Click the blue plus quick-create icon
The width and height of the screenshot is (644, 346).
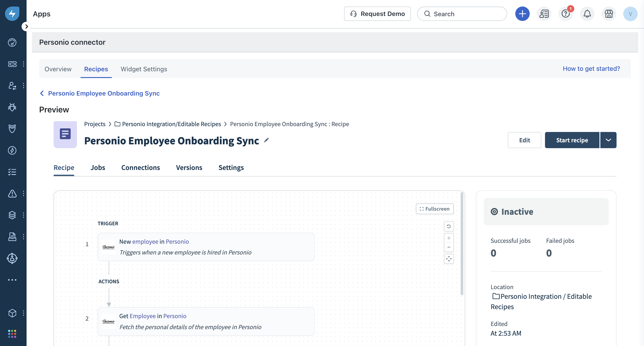coord(522,14)
